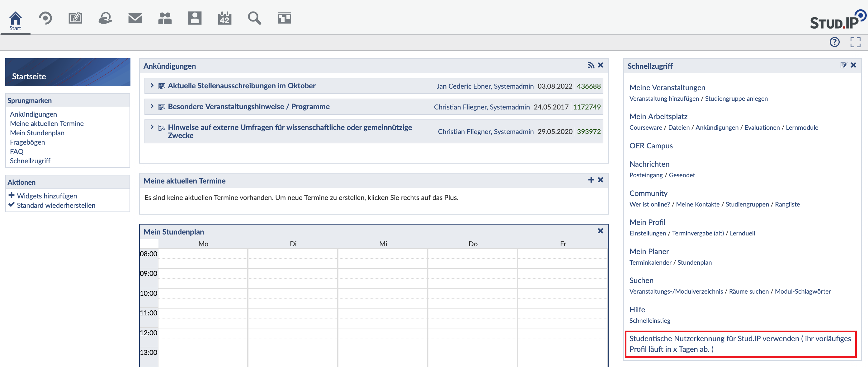Image resolution: width=868 pixels, height=367 pixels.
Task: Open Community quick link heading
Action: tap(648, 193)
